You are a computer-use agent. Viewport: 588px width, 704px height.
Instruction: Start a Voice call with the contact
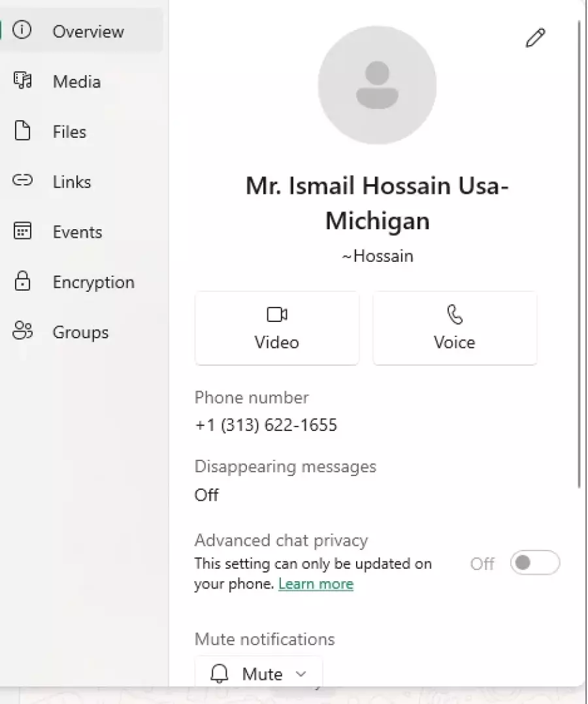455,328
